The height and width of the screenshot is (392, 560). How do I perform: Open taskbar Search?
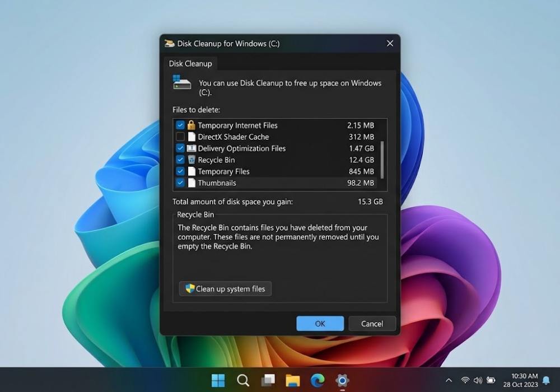243,380
